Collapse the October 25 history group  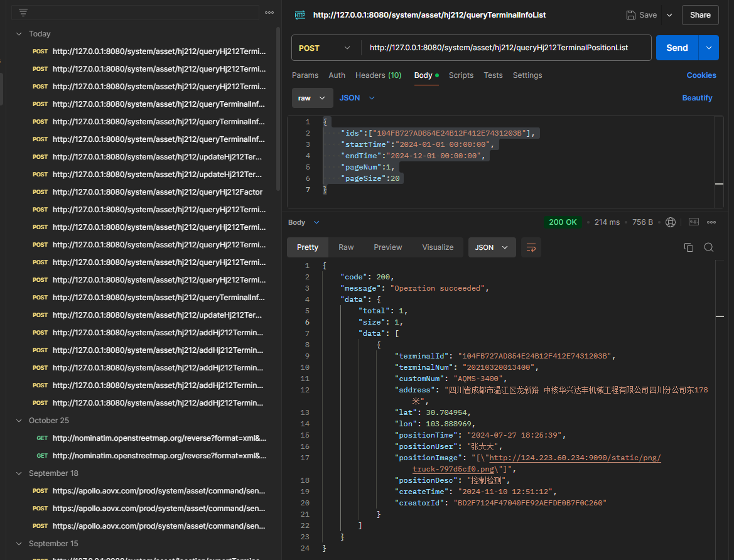coord(19,421)
